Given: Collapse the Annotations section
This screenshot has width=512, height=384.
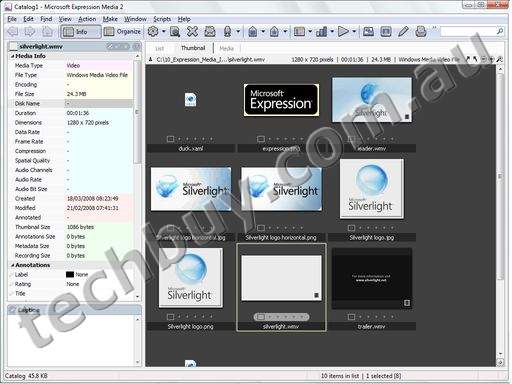Looking at the screenshot, I should click(12, 265).
